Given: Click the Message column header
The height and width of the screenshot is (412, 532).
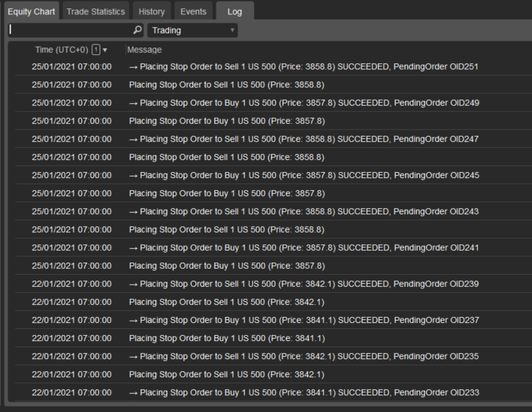Looking at the screenshot, I should click(x=144, y=50).
